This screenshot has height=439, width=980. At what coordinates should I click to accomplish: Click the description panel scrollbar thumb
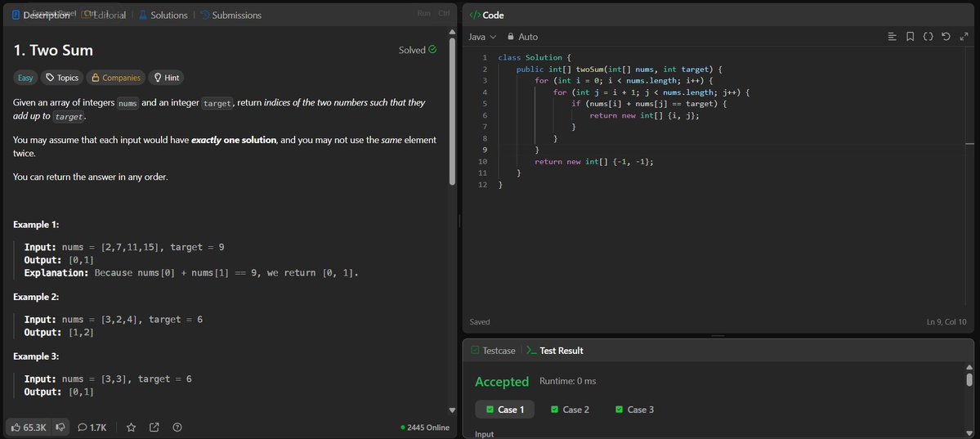coord(453,111)
